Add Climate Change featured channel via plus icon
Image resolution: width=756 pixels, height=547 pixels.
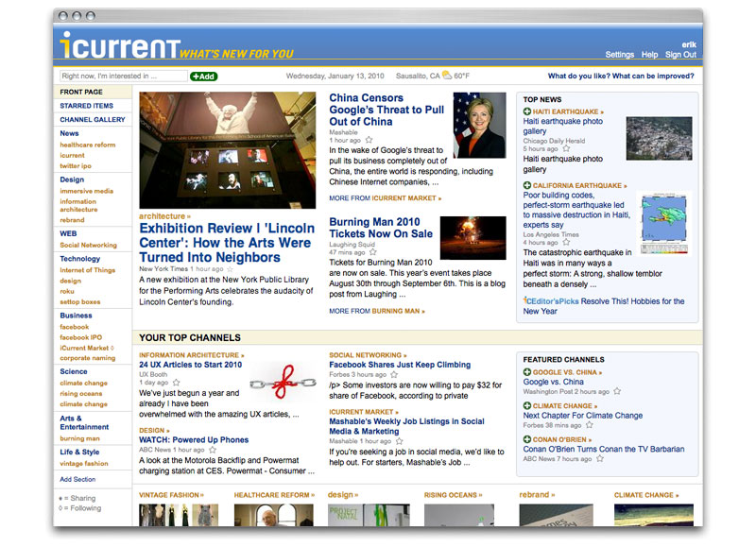click(x=527, y=406)
